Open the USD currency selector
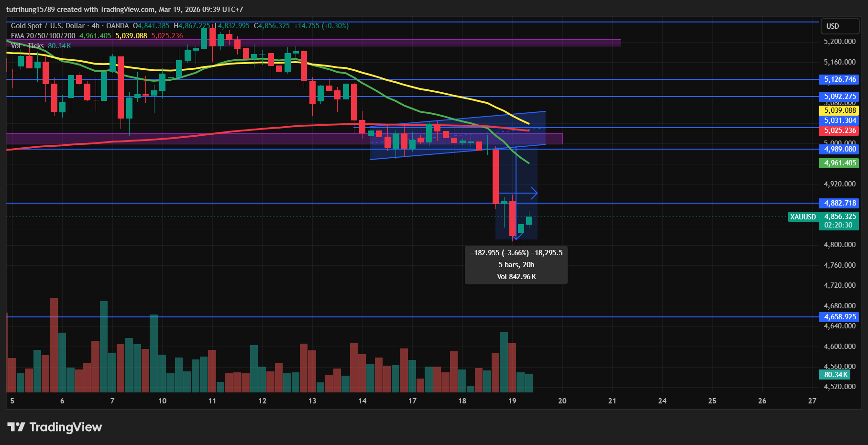 [833, 26]
